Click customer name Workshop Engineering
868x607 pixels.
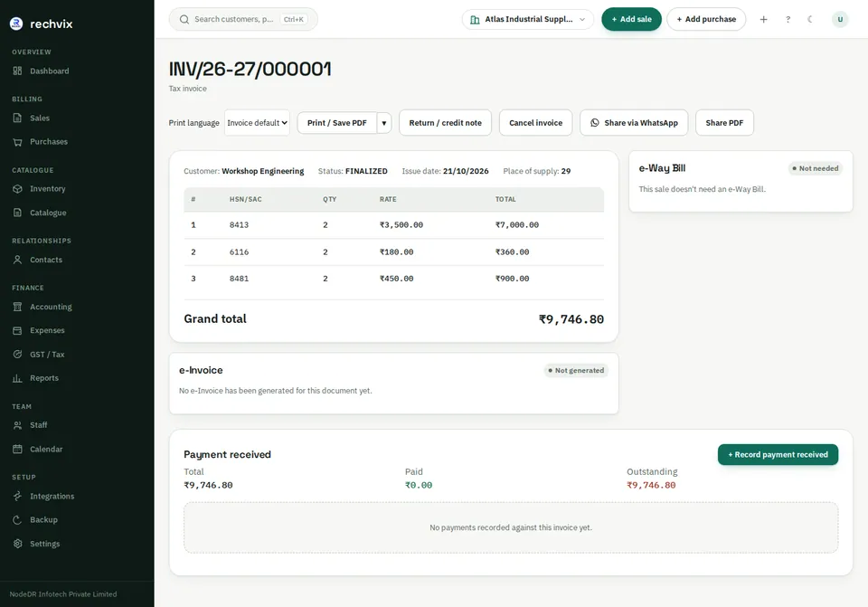tap(262, 171)
